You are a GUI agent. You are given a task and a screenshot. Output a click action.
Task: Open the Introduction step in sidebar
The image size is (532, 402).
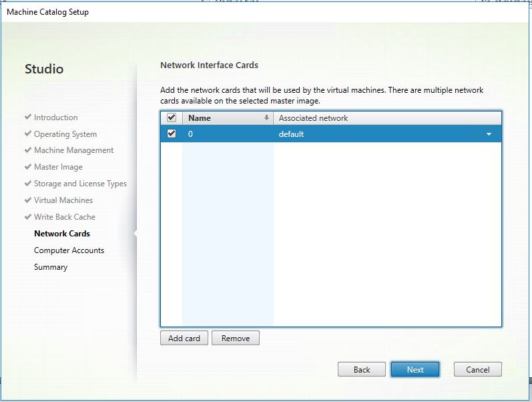[55, 118]
